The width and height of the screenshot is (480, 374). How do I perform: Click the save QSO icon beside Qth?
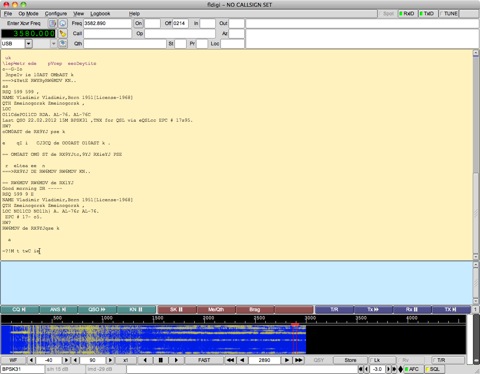63,43
